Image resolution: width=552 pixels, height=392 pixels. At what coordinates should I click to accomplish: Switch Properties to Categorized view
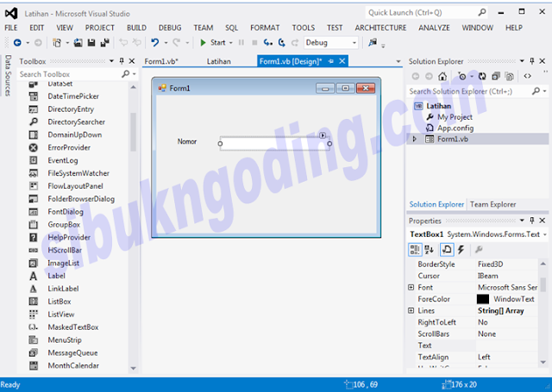coord(415,250)
